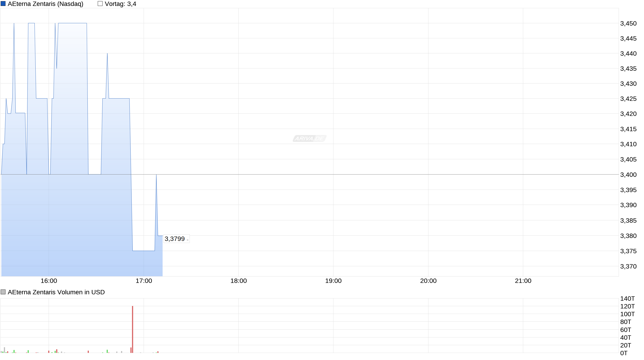Click the 3,370 price axis label

(x=628, y=266)
